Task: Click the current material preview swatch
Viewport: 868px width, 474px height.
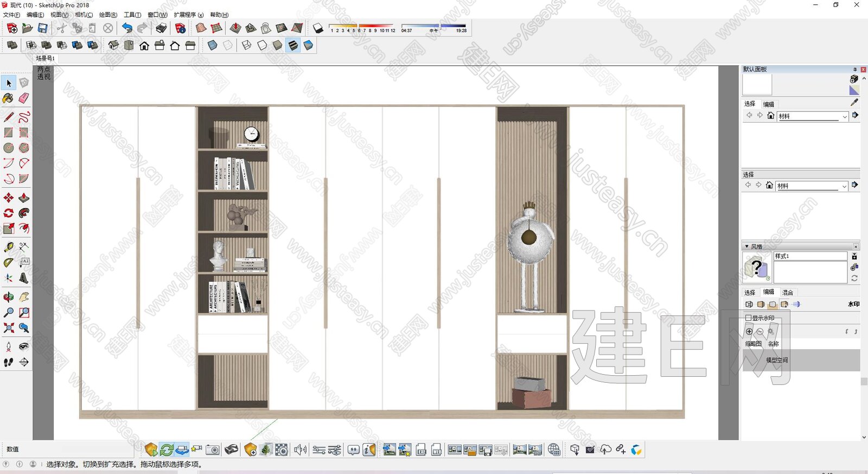Action: 757,85
